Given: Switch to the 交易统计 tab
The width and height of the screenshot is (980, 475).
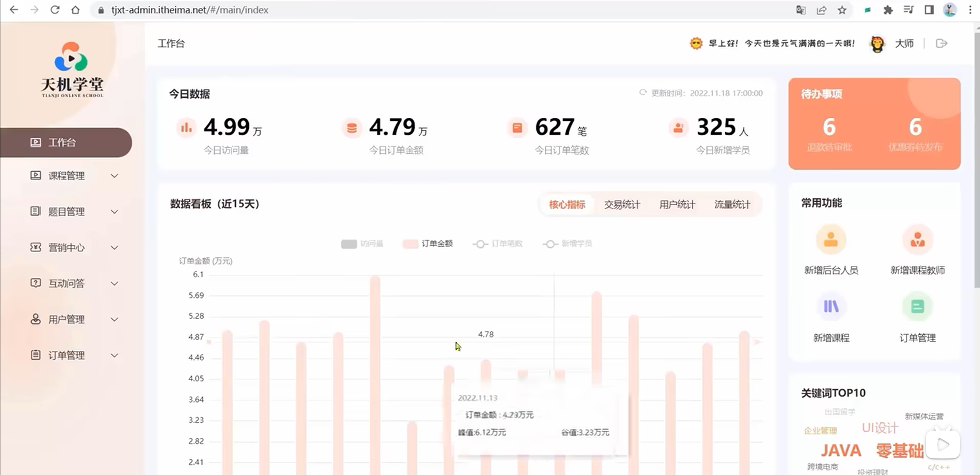Looking at the screenshot, I should (622, 205).
